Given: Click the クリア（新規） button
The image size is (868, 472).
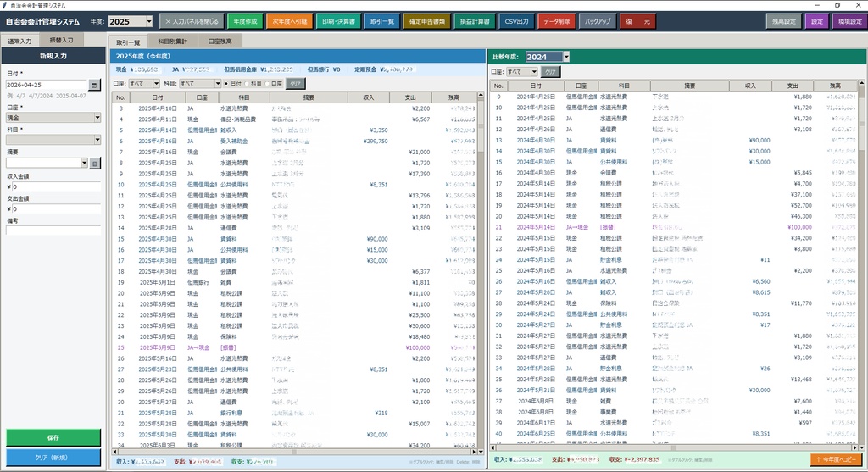Looking at the screenshot, I should pos(53,458).
